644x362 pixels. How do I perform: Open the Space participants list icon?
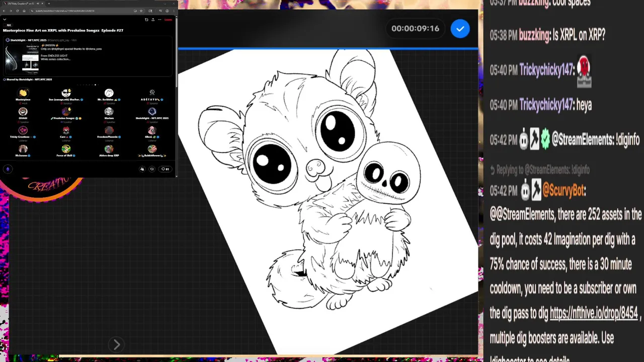pyautogui.click(x=142, y=169)
